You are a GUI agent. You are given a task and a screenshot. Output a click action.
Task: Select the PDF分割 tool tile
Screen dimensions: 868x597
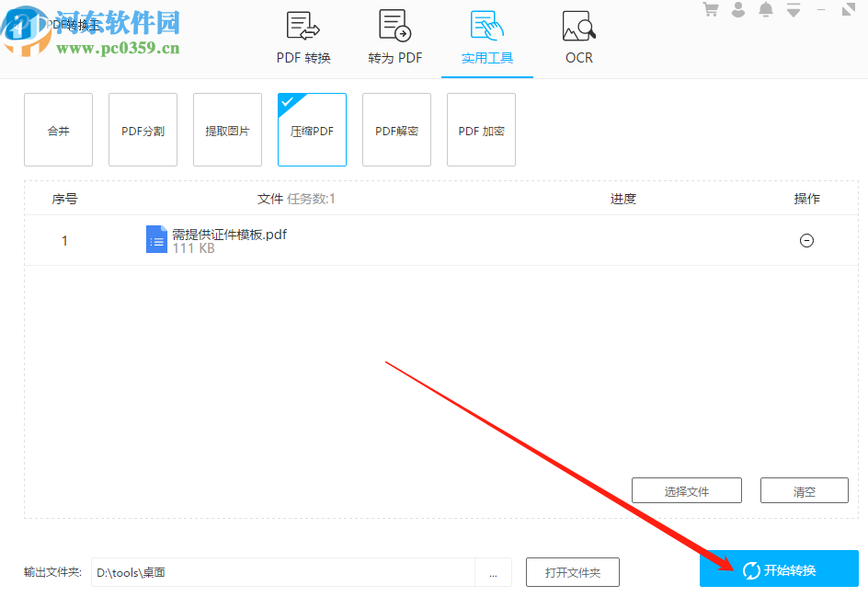143,130
